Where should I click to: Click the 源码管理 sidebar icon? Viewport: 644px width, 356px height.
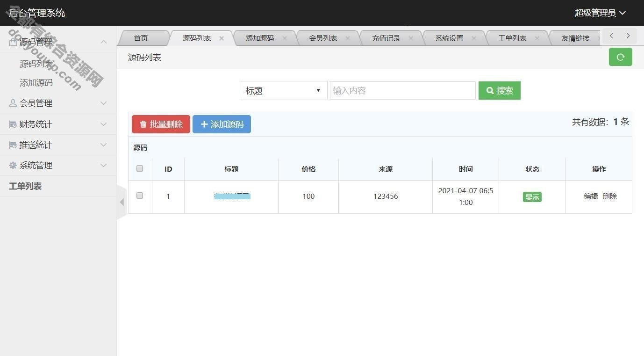[x=13, y=42]
